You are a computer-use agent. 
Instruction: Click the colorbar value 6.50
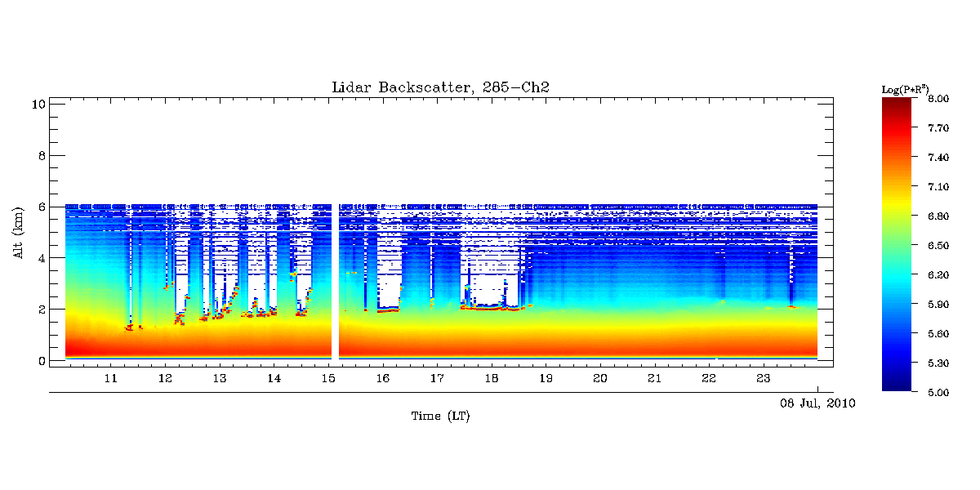937,246
